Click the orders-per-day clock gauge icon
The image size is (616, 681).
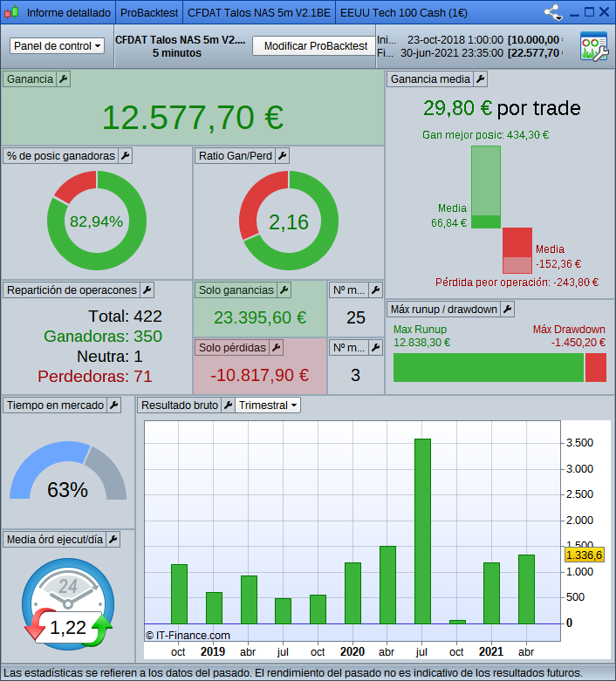[68, 603]
